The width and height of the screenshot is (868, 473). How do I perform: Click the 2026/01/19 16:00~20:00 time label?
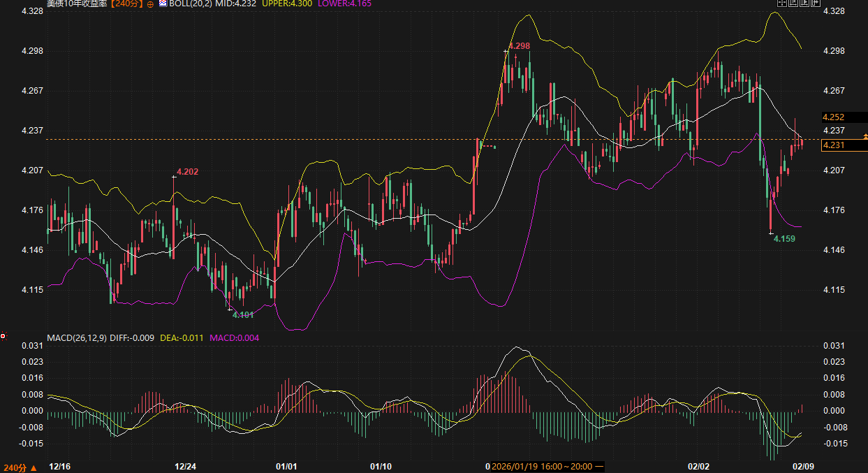pos(542,467)
